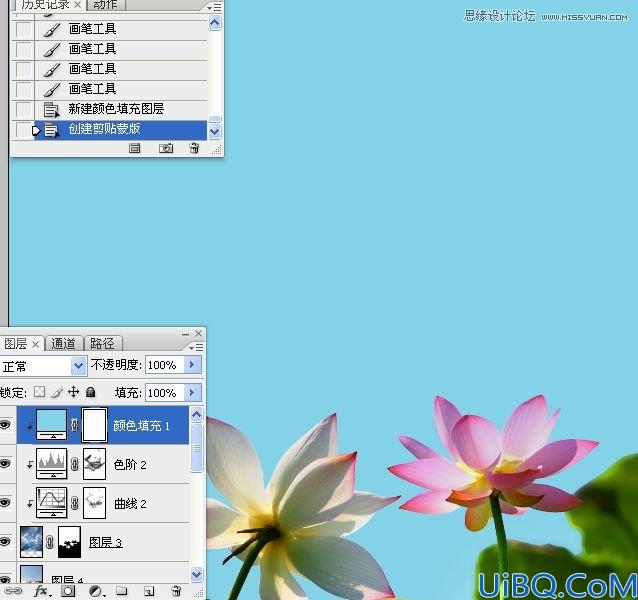Viewport: 638px width, 600px height.
Task: Hide the 图层 3 layer
Action: (5, 541)
